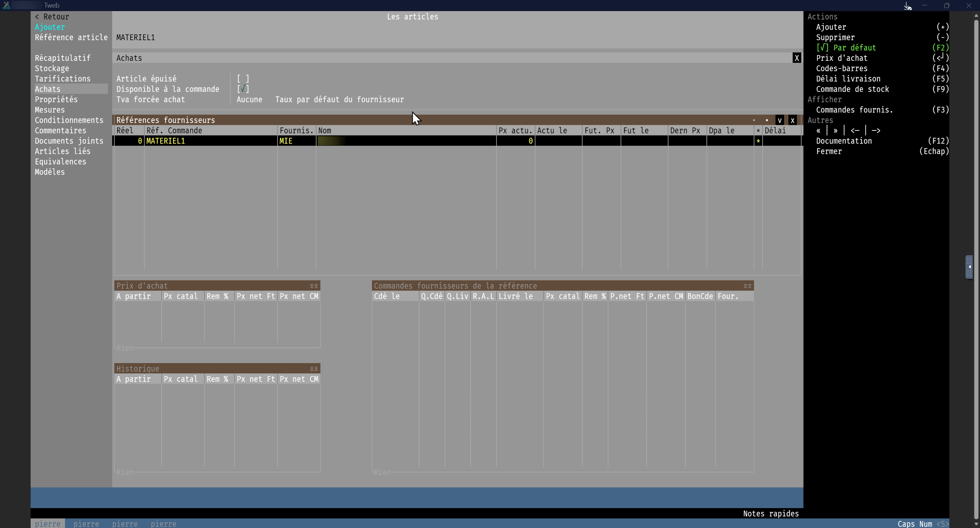Screen dimensions: 980x528
Task: Click the download icon in the title bar
Action: (907, 6)
